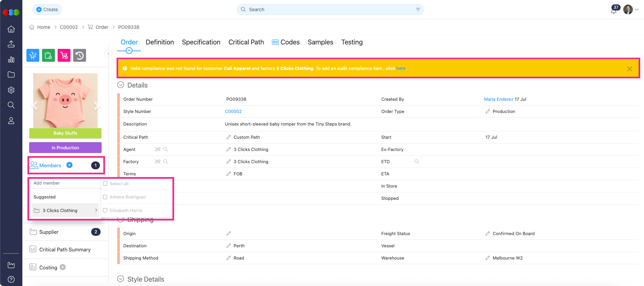Click the upload icon in left sidebar

coord(11,44)
